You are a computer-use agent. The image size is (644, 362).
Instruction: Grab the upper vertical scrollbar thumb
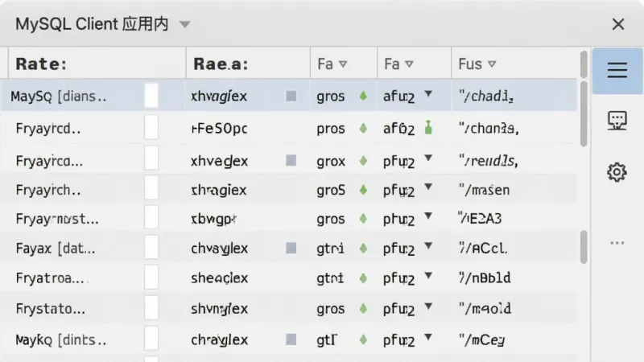(x=584, y=113)
